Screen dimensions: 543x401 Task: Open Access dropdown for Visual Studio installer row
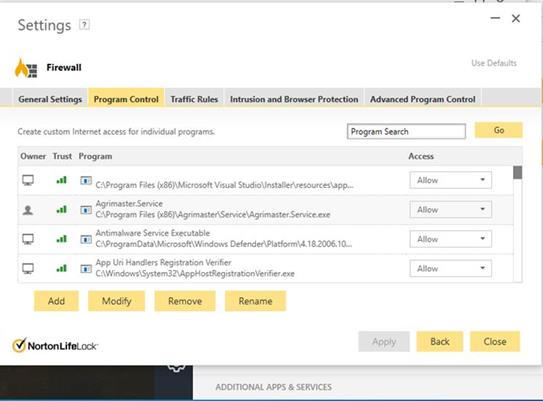pos(450,180)
